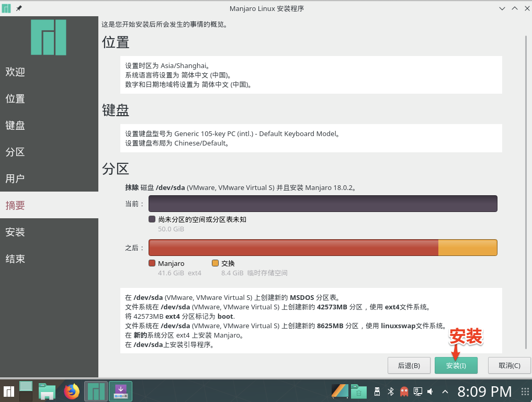Click line '在 /dev/sda上安装引导程序'
The width and height of the screenshot is (532, 402).
[x=169, y=345]
